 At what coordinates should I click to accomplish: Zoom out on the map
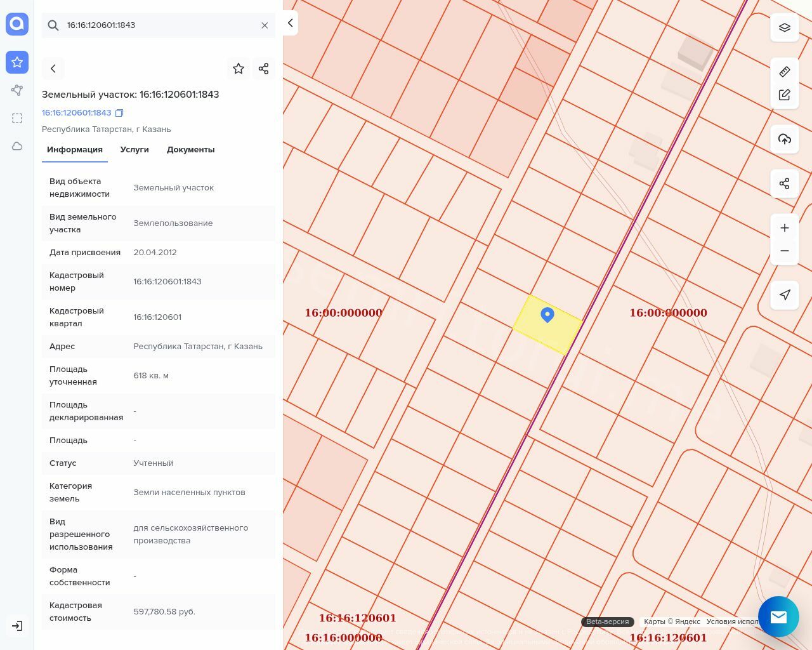click(x=785, y=251)
